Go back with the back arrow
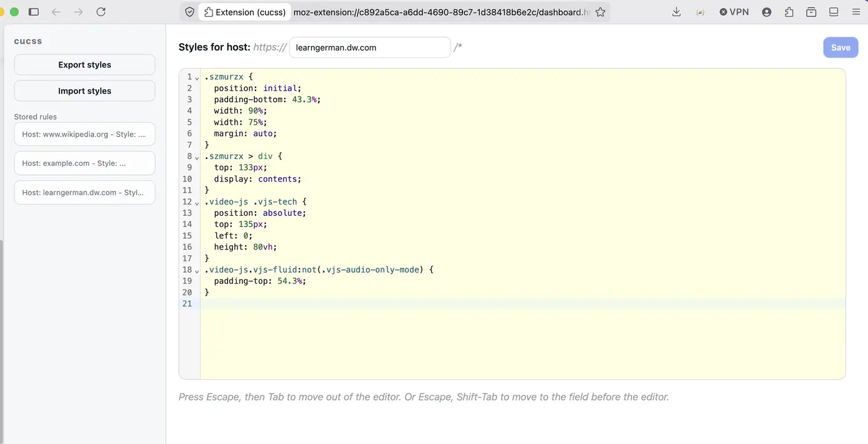This screenshot has height=444, width=868. coord(56,12)
